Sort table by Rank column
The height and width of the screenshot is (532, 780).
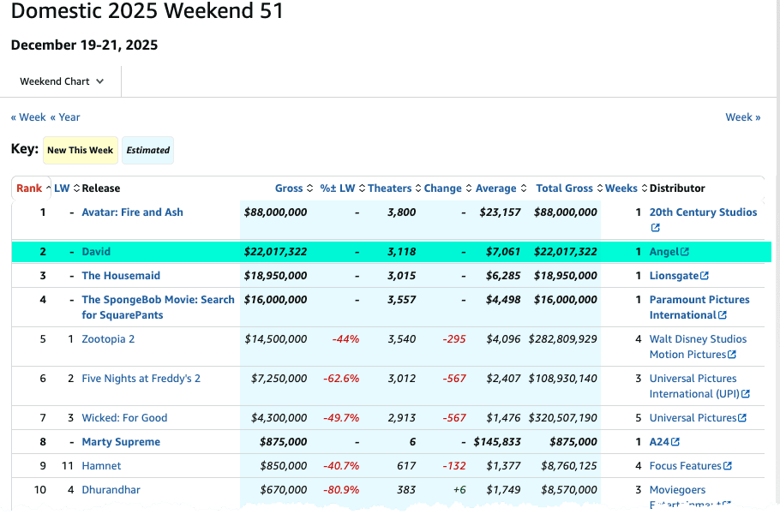click(x=29, y=188)
